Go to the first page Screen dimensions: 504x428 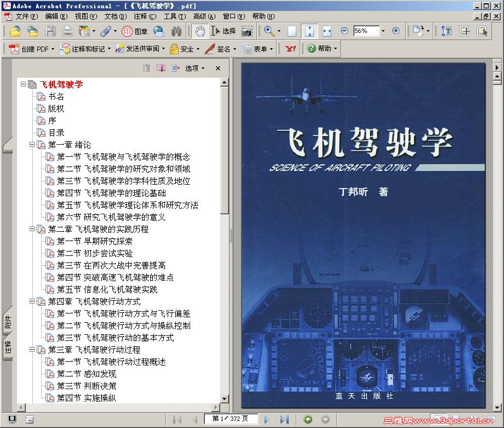pyautogui.click(x=177, y=419)
